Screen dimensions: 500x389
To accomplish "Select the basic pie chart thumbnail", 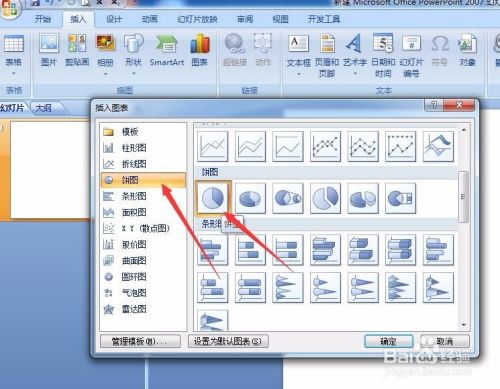I will point(213,198).
